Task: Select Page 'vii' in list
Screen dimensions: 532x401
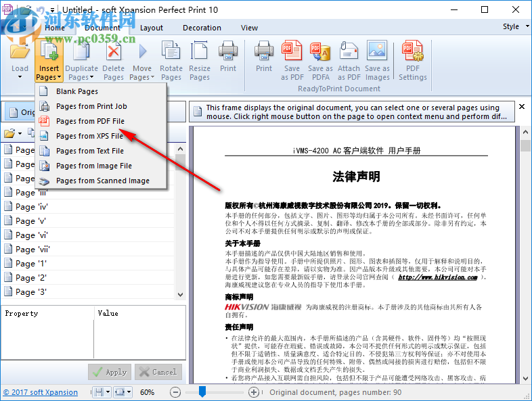Action: point(89,249)
